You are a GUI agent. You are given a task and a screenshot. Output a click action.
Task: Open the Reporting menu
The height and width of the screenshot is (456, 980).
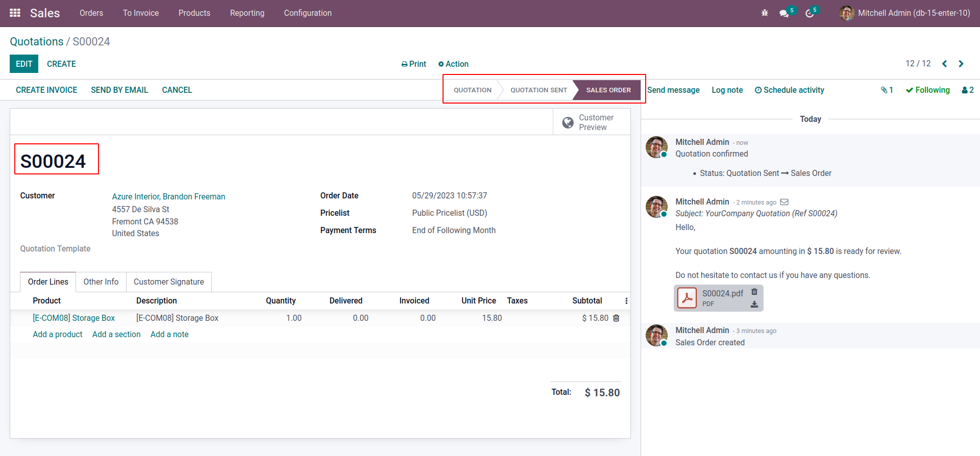tap(247, 13)
